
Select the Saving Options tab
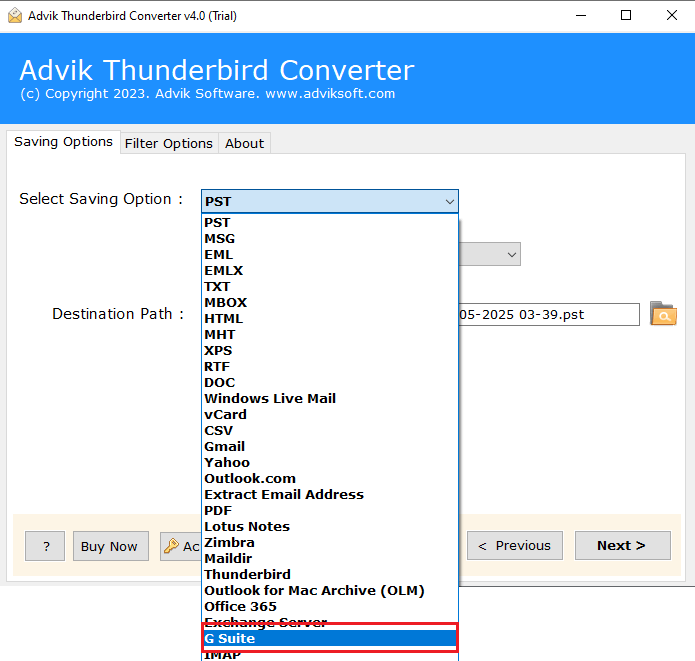click(63, 142)
